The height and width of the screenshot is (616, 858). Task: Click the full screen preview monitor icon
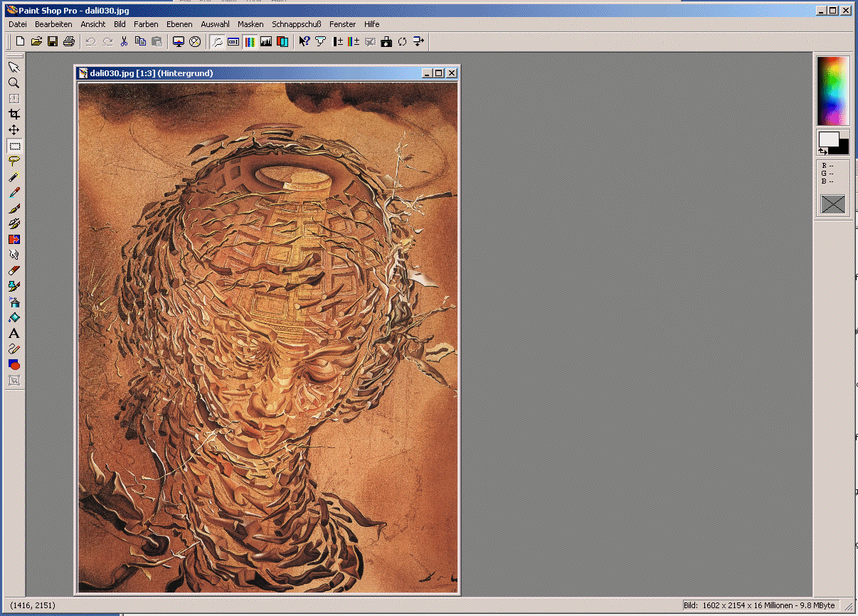179,41
